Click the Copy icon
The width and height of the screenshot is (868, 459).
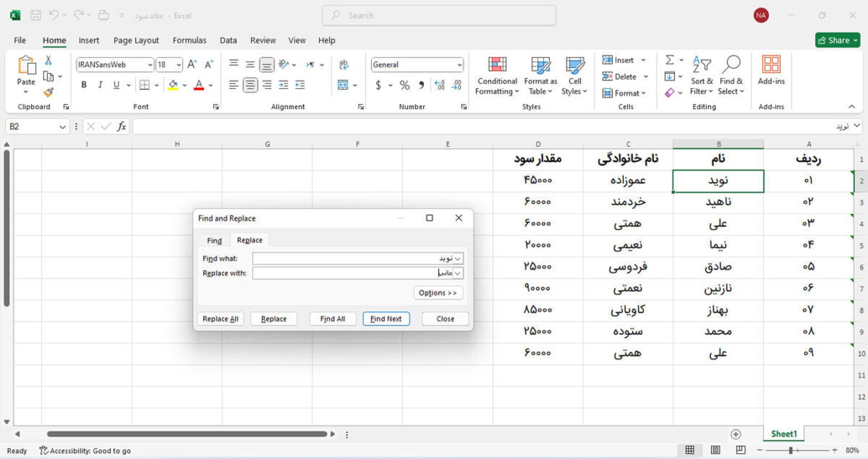(48, 76)
